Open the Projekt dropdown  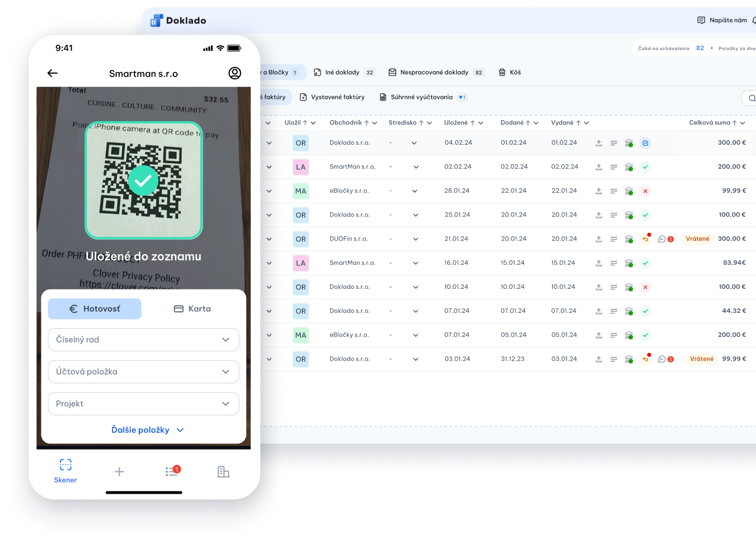(x=144, y=404)
